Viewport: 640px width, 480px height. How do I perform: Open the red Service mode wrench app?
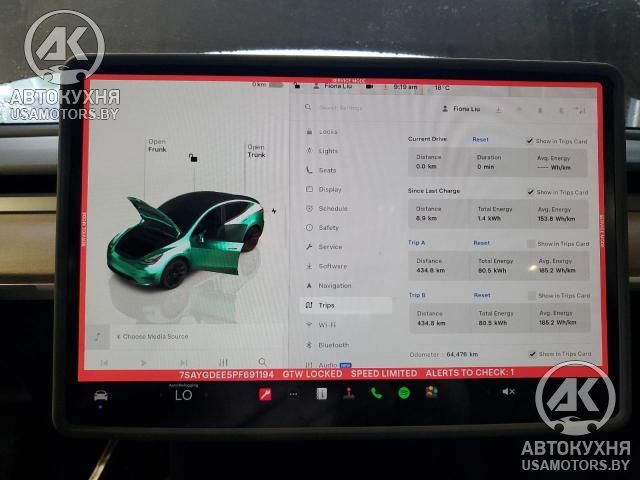(x=265, y=394)
